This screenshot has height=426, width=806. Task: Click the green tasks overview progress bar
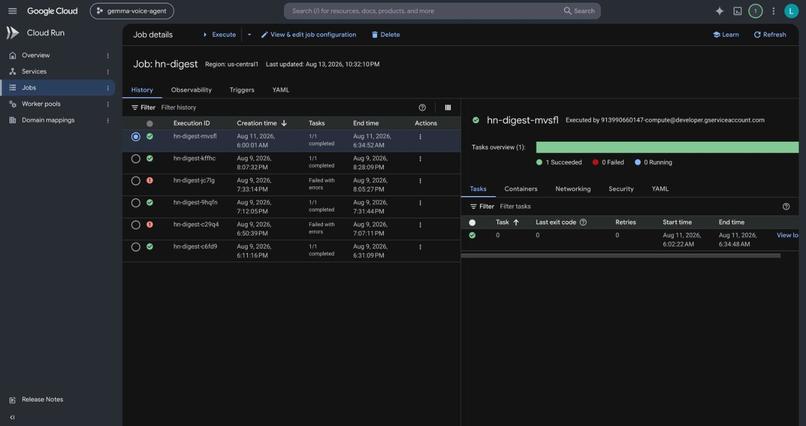pyautogui.click(x=667, y=147)
